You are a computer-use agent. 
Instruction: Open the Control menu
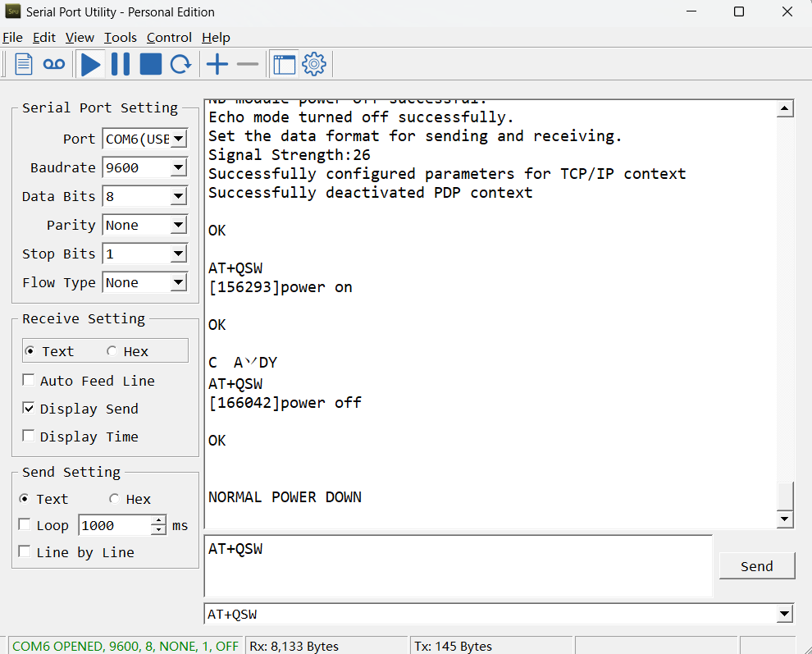[169, 37]
